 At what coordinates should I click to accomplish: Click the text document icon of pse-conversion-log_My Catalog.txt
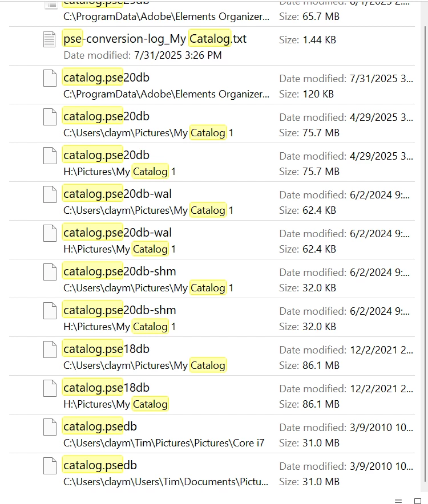tap(50, 39)
